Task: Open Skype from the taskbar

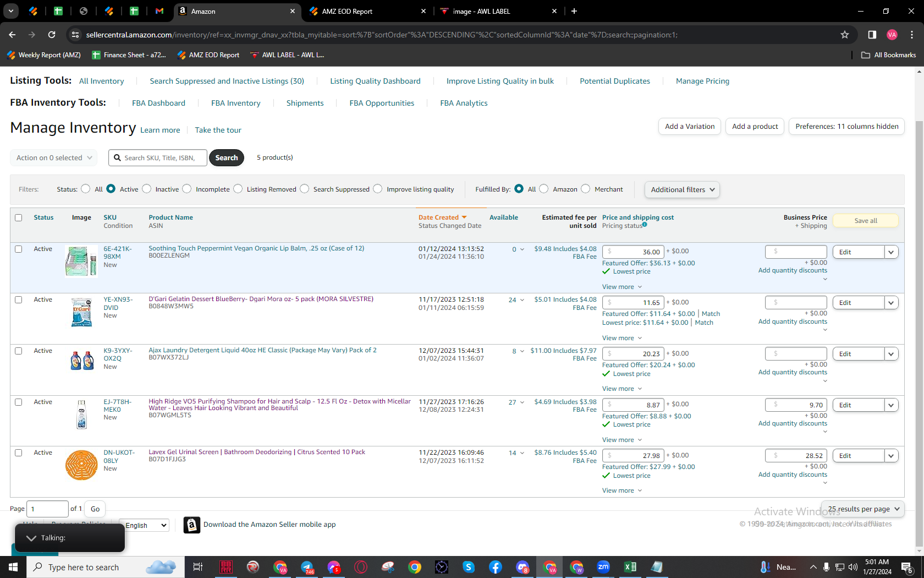Action: click(x=469, y=567)
